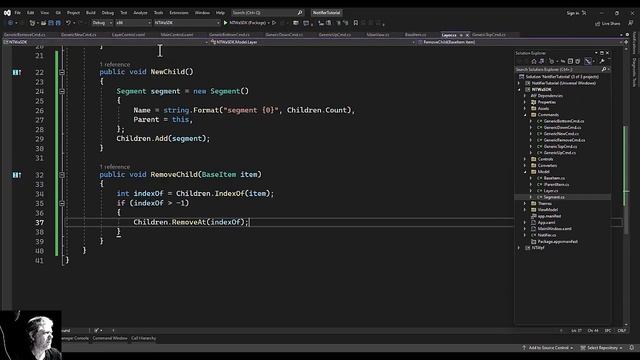Toggle the highlighted Preview Selected Items icon

pyautogui.click(x=588, y=61)
